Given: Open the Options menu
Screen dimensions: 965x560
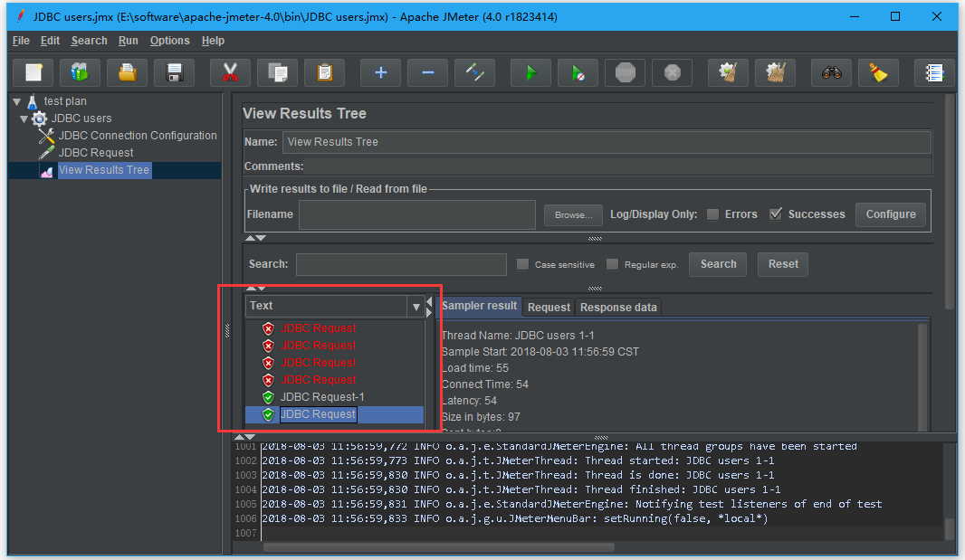Looking at the screenshot, I should [x=169, y=41].
